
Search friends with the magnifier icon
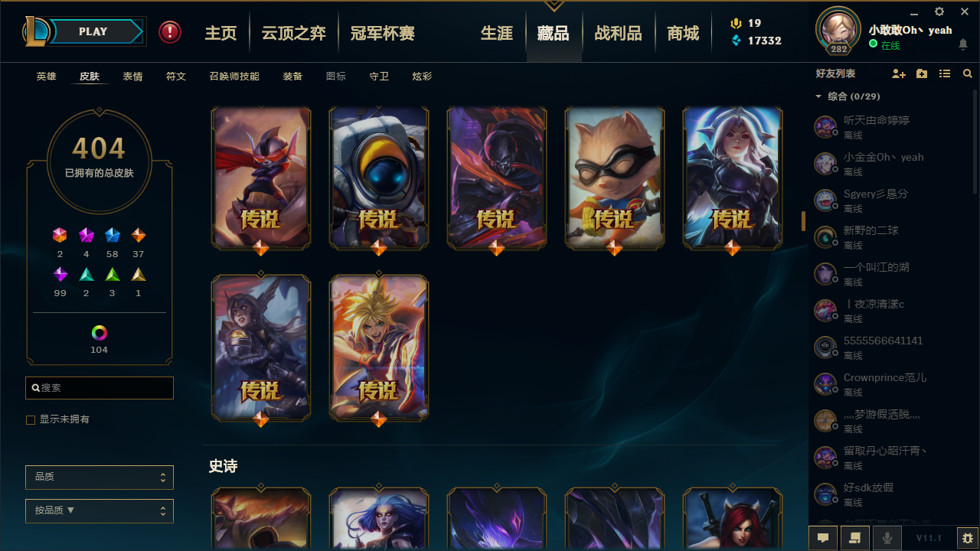point(968,73)
